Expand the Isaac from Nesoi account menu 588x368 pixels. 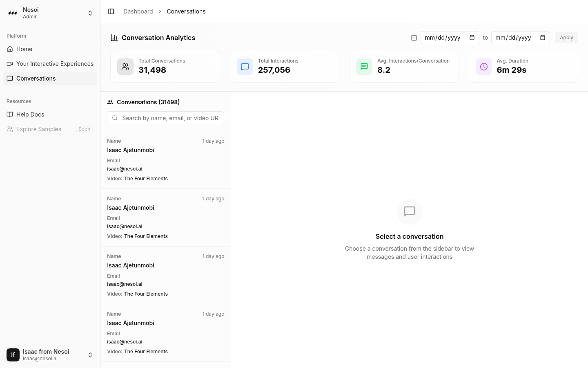click(90, 355)
